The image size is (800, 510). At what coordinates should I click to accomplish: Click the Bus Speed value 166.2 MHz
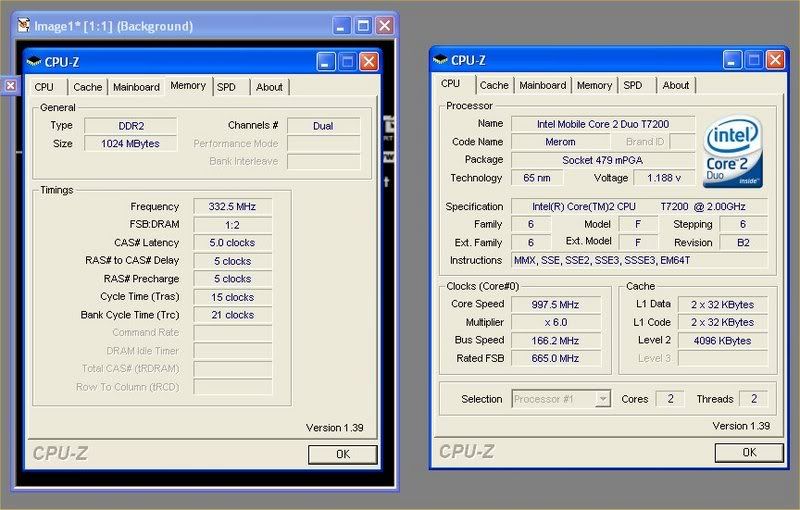click(x=556, y=341)
